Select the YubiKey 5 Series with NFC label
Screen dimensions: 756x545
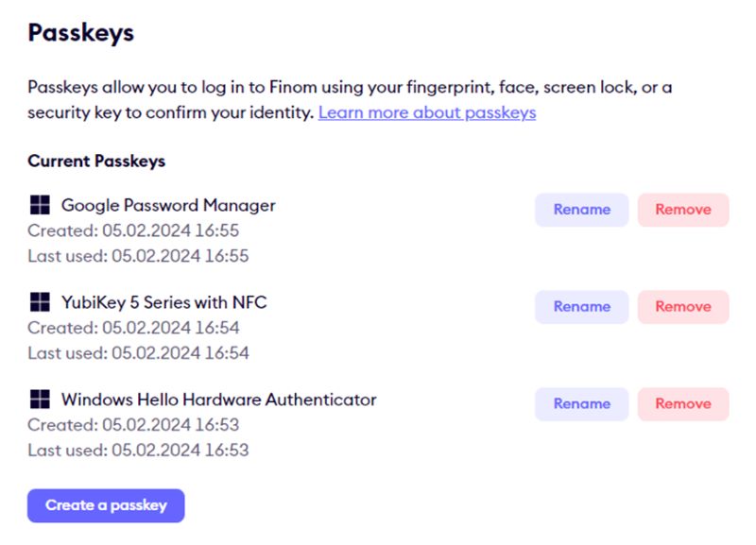163,302
